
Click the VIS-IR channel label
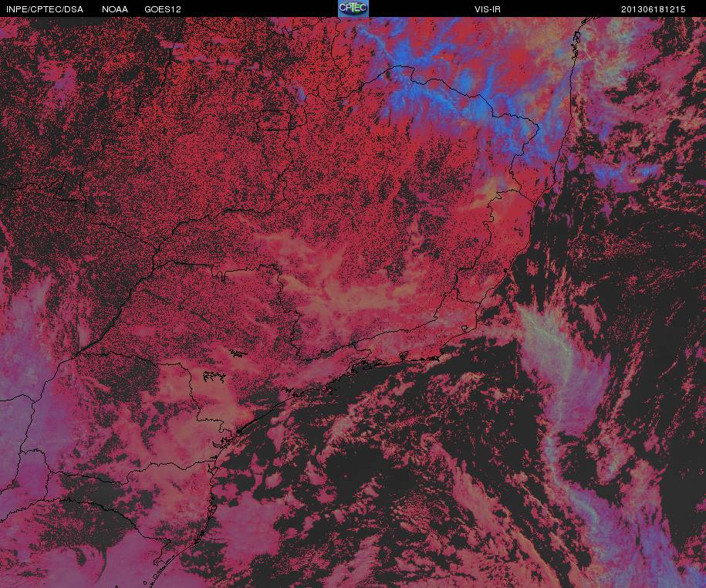488,9
